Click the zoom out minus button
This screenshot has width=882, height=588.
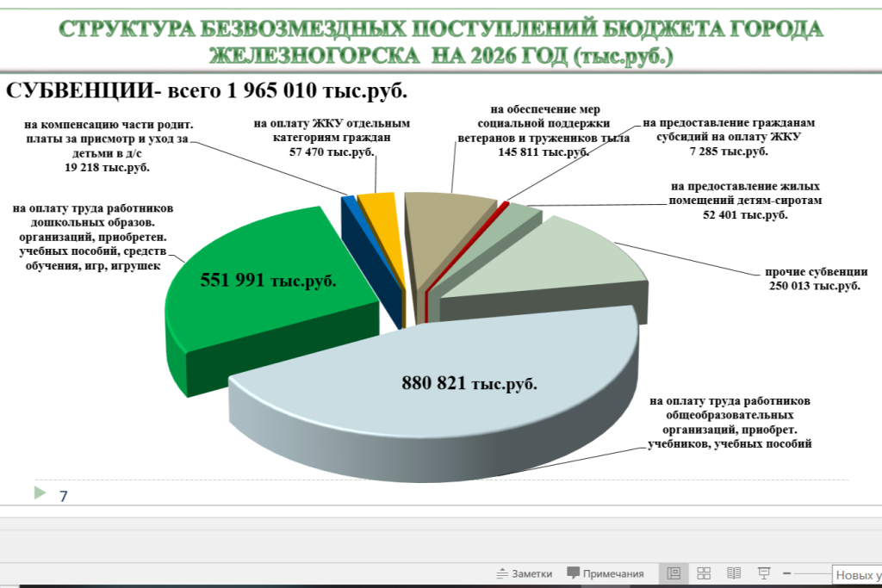[x=787, y=573]
